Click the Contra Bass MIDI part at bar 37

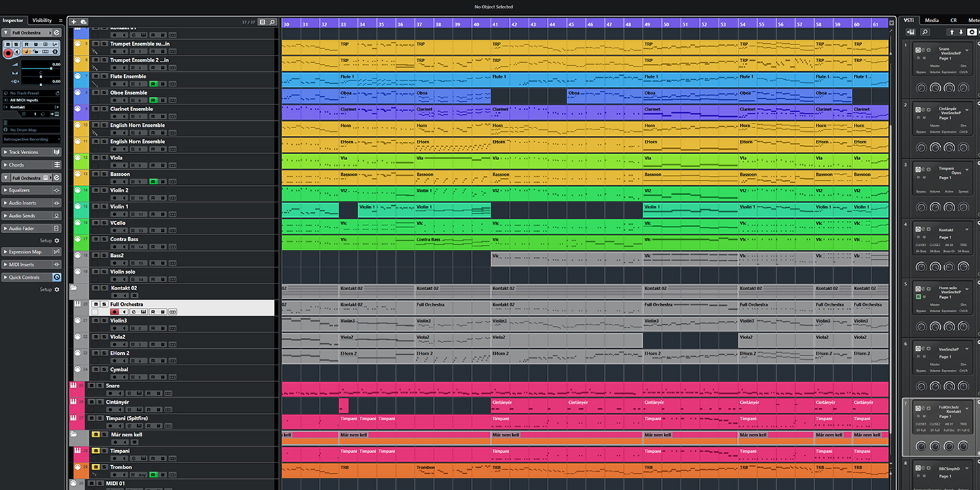pos(453,242)
